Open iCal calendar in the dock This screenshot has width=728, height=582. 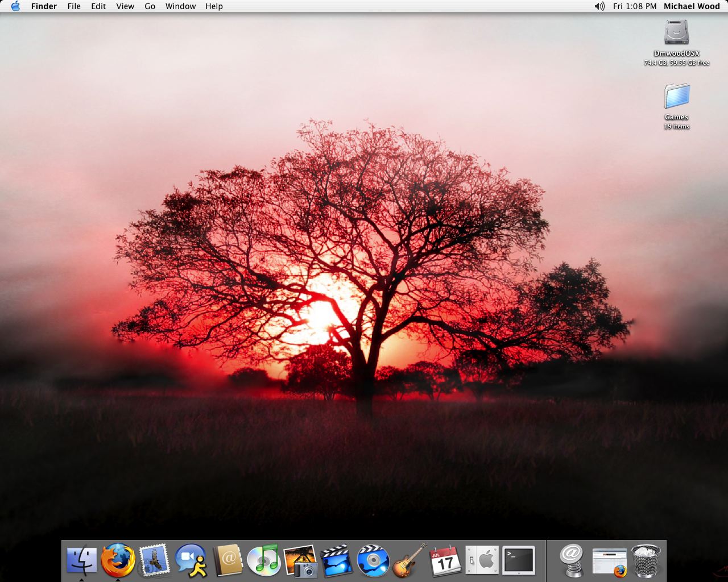pyautogui.click(x=445, y=560)
